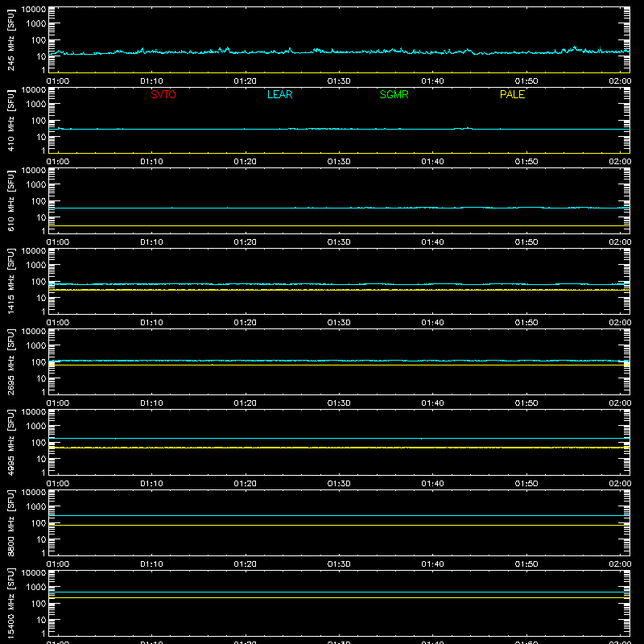Click 01:50 tick label below 410 MHz plot
The height and width of the screenshot is (644, 644).
[x=526, y=162]
